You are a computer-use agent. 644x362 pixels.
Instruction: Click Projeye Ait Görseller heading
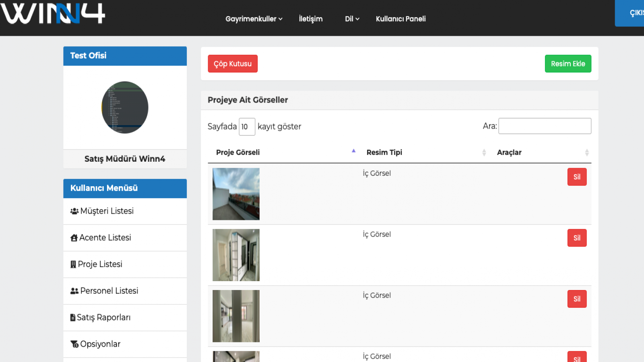click(248, 100)
